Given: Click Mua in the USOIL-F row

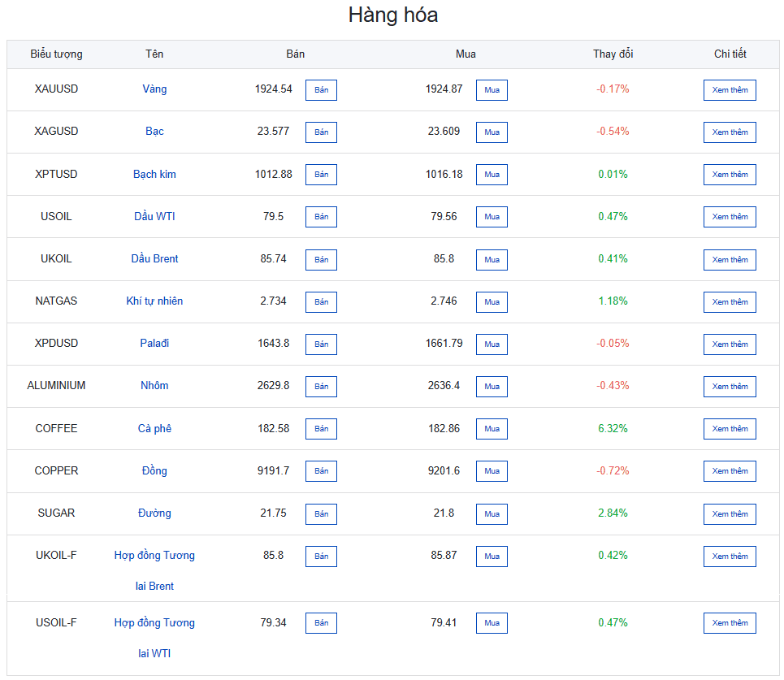Looking at the screenshot, I should (492, 623).
